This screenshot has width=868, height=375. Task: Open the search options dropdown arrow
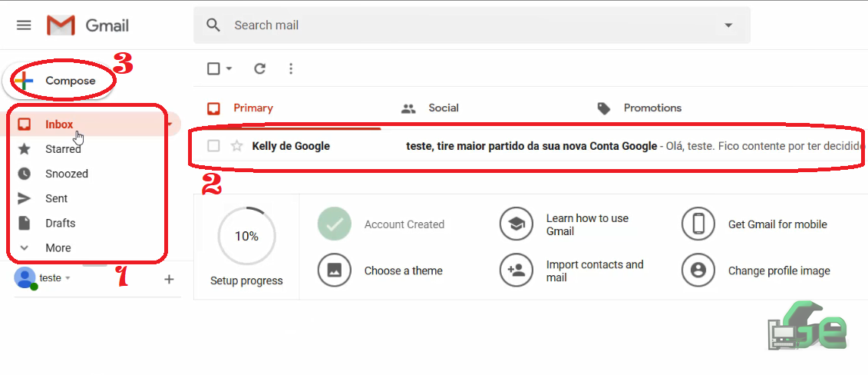point(728,25)
